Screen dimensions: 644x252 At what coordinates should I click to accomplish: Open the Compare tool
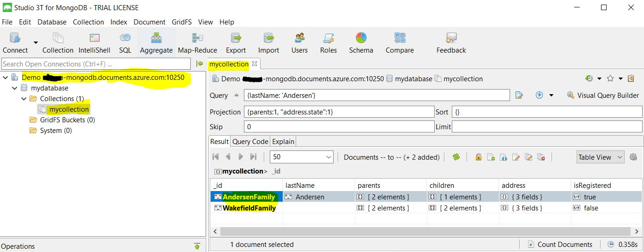[400, 43]
